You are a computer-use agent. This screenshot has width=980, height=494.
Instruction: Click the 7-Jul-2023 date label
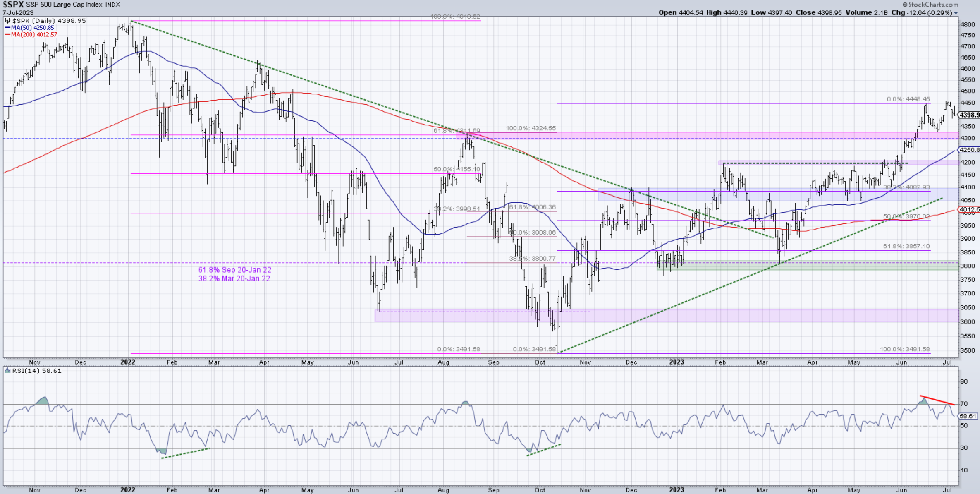(18, 12)
